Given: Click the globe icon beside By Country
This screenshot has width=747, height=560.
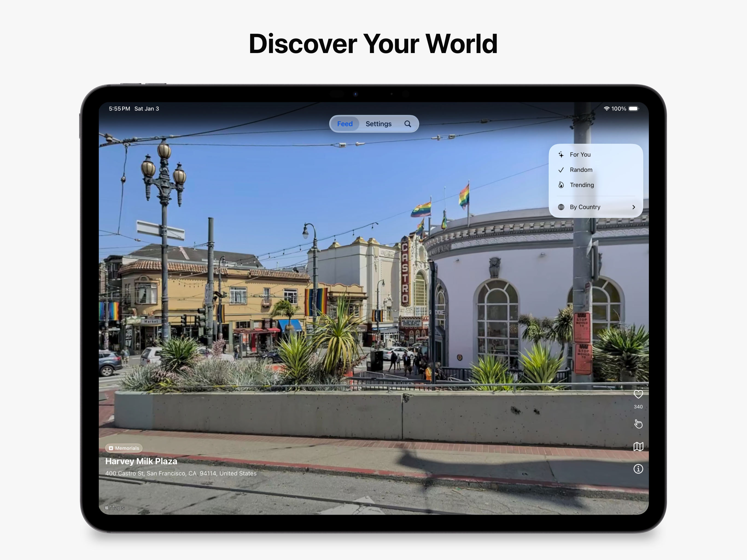Looking at the screenshot, I should [561, 207].
